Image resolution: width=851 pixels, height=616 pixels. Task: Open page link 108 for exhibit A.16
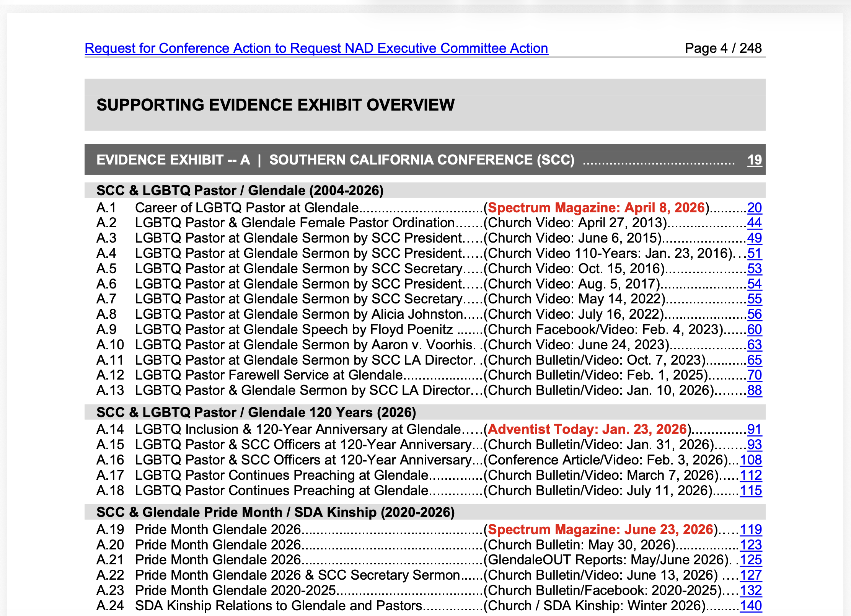(751, 460)
